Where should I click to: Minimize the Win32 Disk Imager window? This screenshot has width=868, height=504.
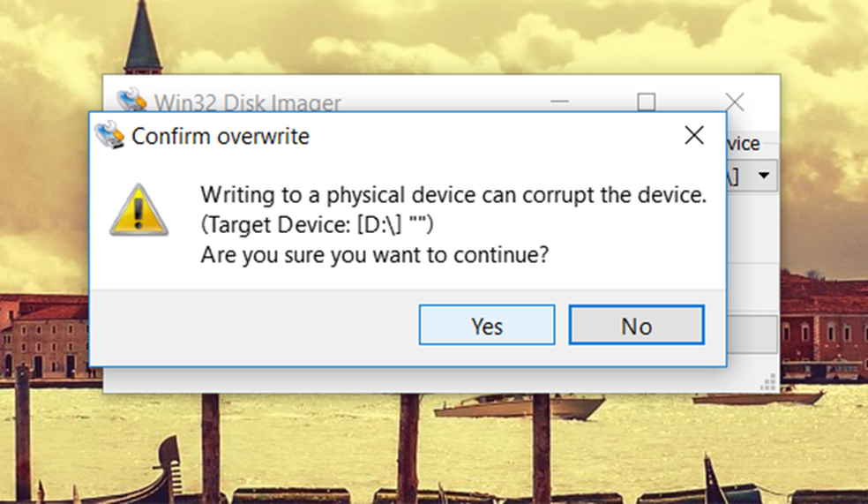560,102
